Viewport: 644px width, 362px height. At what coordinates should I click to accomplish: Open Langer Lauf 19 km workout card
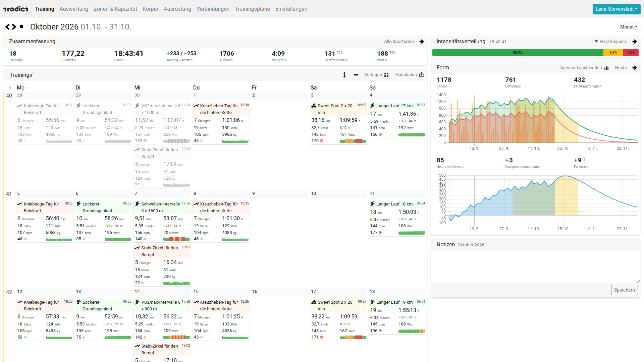[397, 316]
